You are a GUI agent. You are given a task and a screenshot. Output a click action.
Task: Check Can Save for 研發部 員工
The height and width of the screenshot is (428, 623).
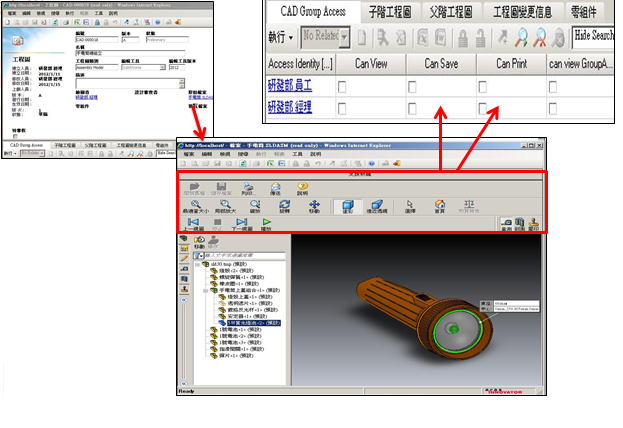point(412,87)
